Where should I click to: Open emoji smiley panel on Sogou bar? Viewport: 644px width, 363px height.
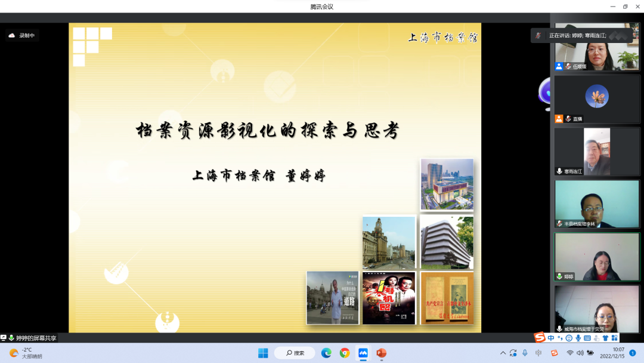click(x=569, y=338)
